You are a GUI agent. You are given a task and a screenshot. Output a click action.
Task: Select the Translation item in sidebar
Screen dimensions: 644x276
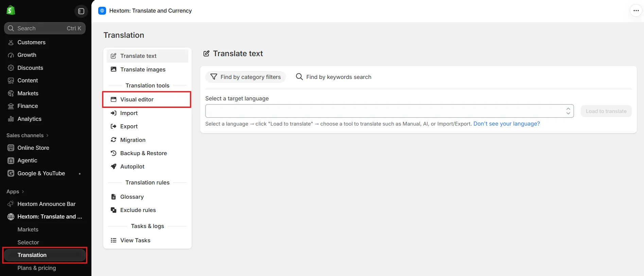click(45, 255)
